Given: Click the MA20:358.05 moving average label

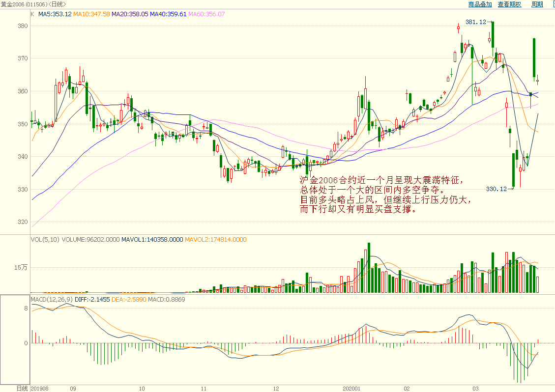Looking at the screenshot, I should (130, 14).
